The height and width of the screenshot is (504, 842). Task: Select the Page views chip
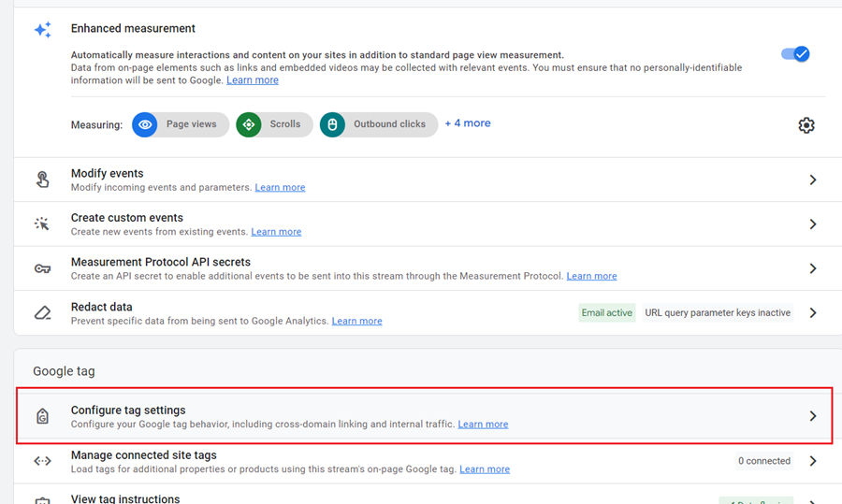pyautogui.click(x=181, y=124)
